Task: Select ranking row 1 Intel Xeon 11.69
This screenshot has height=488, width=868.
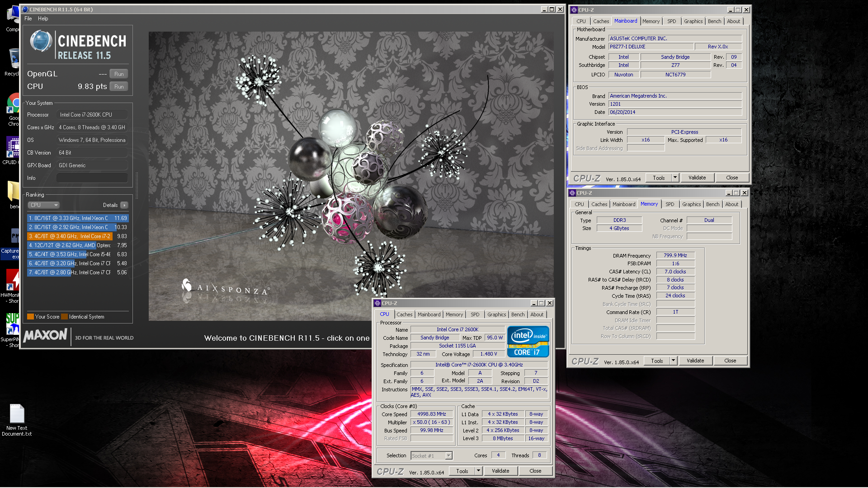Action: pos(78,218)
